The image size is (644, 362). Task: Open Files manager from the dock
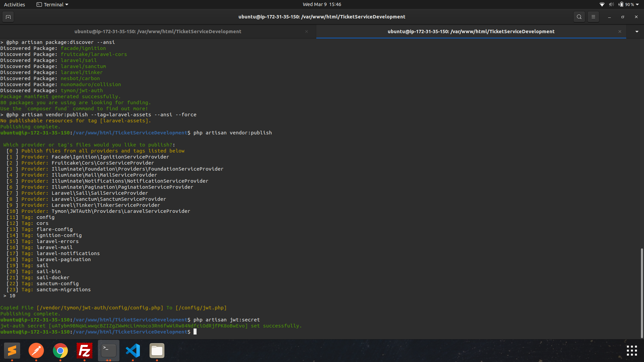[x=157, y=351]
